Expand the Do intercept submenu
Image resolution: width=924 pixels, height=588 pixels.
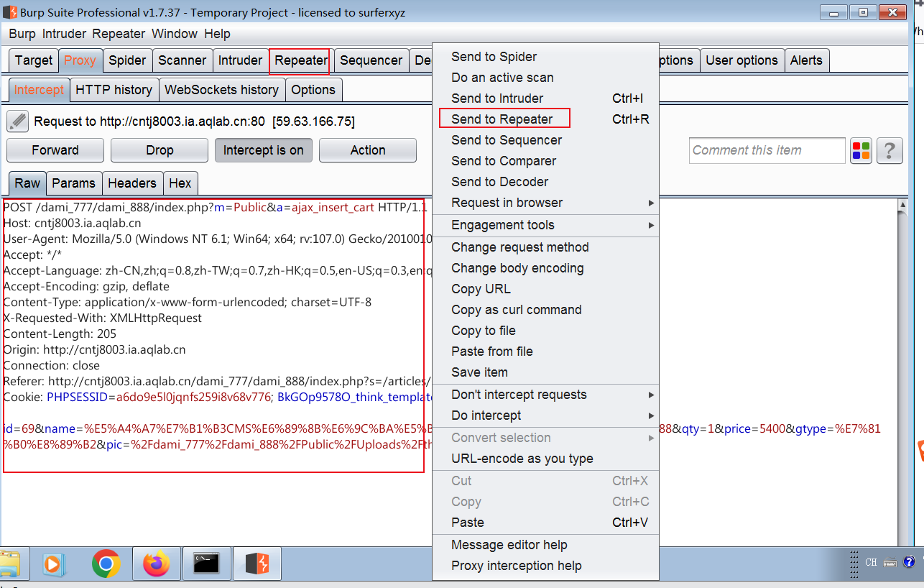545,415
